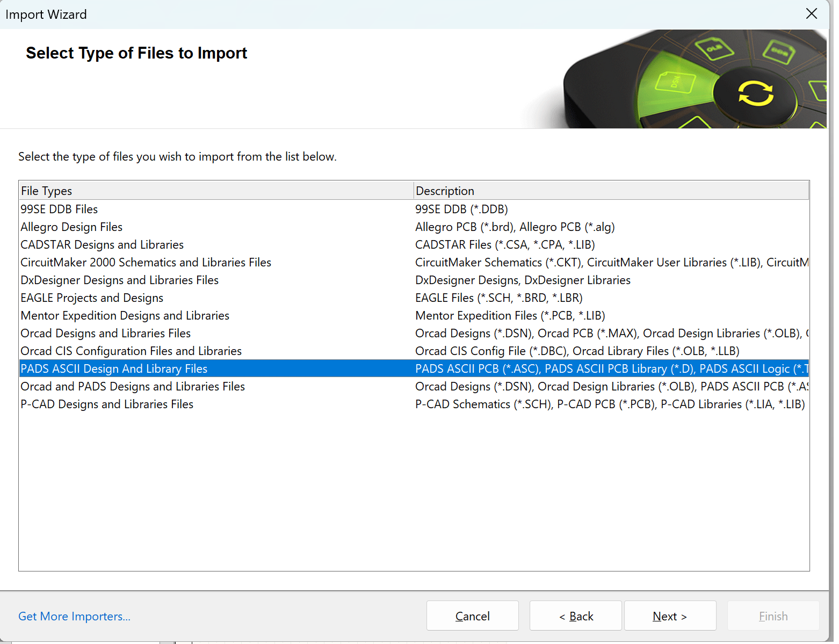839x644 pixels.
Task: Click the Next button
Action: click(669, 616)
